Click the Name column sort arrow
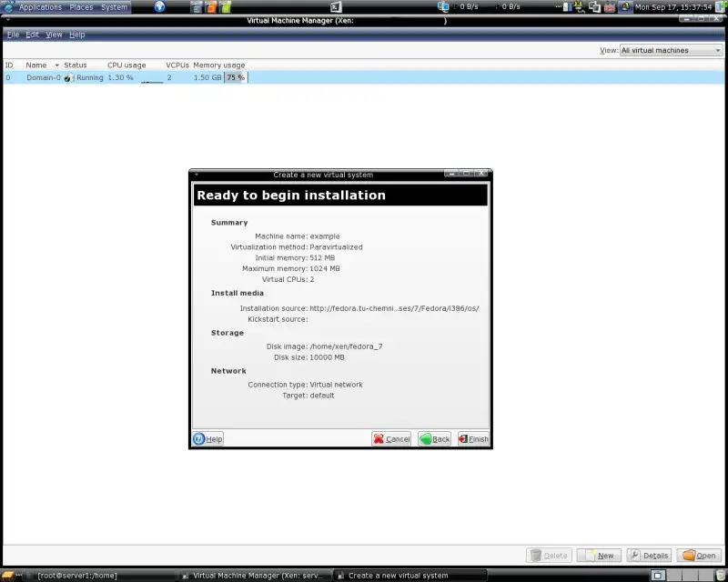Screen dimensions: 728x582 [x=56, y=65]
